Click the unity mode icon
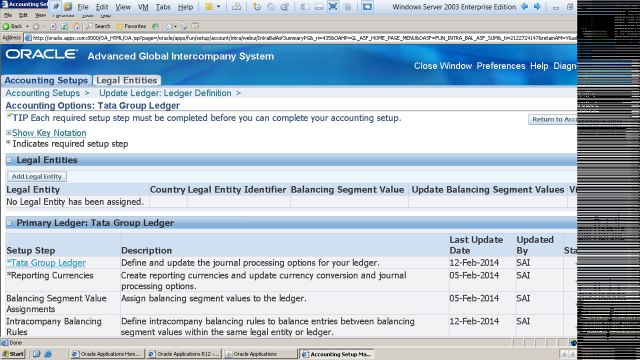The width and height of the screenshot is (640, 360). click(x=347, y=7)
